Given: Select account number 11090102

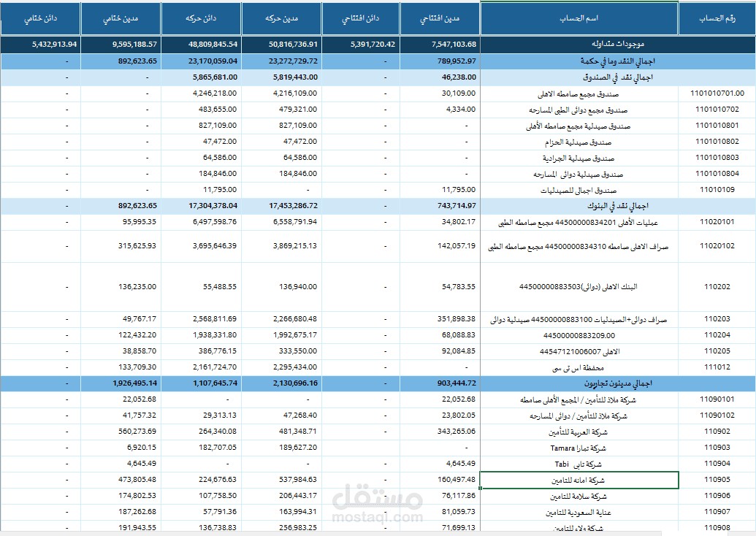Looking at the screenshot, I should click(717, 415).
